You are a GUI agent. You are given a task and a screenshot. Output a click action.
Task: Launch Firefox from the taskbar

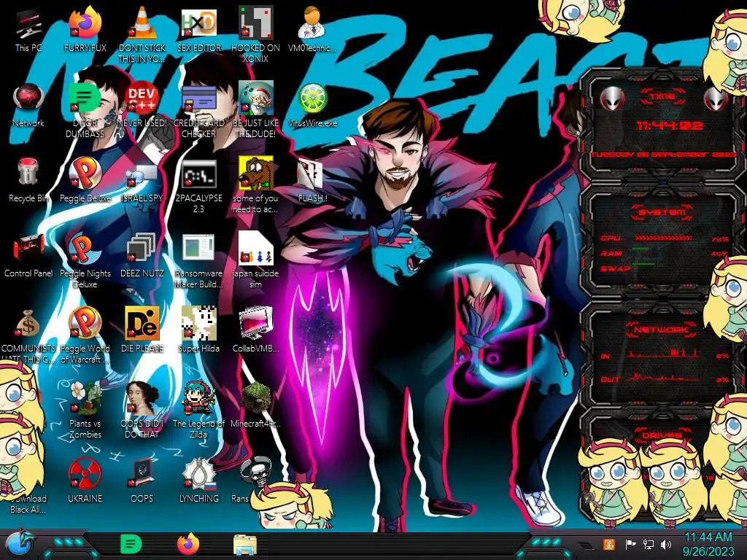coord(187,544)
